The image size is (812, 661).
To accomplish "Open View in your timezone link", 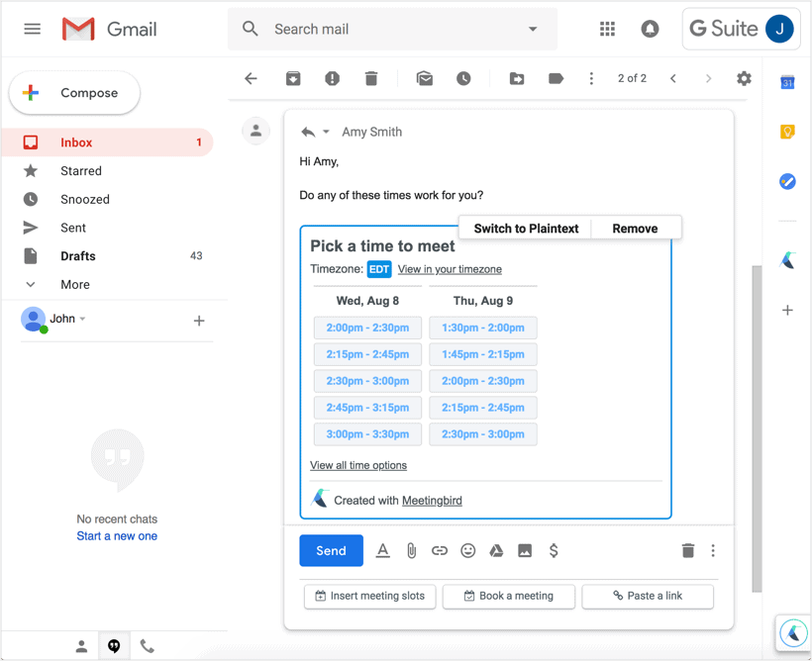I will 450,269.
